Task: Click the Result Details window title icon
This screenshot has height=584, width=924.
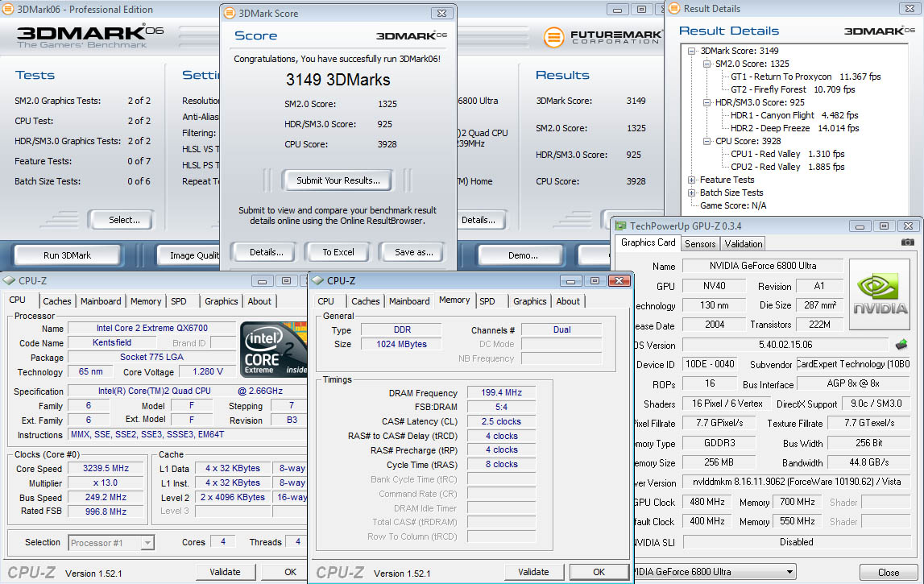Action: click(x=674, y=8)
